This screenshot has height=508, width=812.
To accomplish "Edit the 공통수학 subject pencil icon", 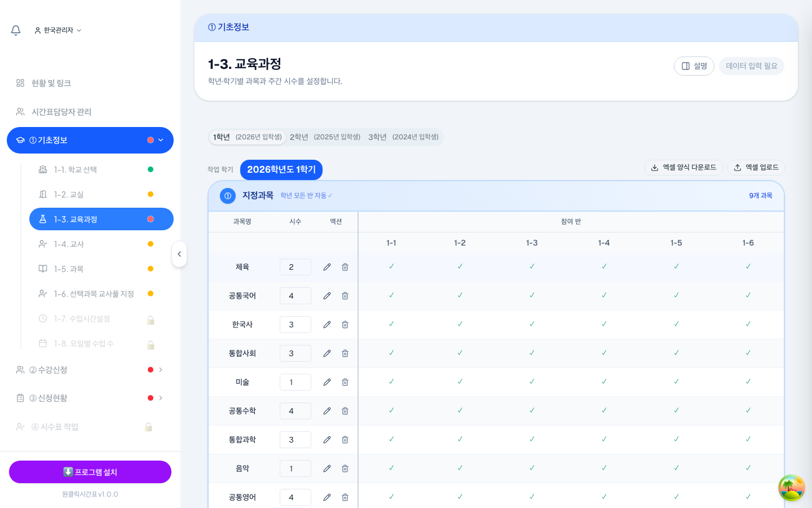I will click(327, 411).
